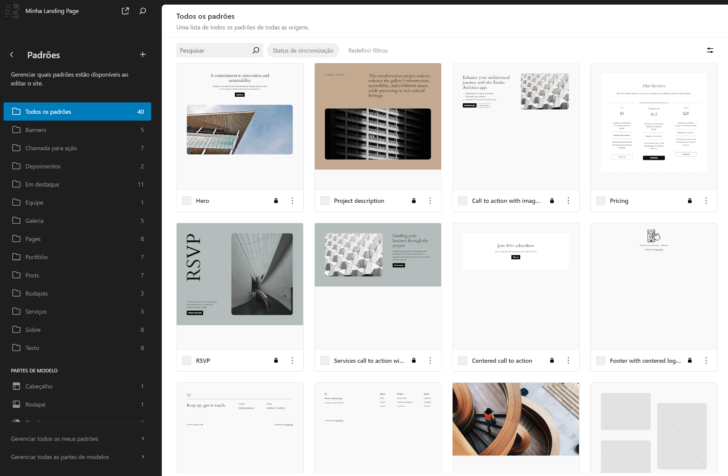This screenshot has width=728, height=476.
Task: Open the options menu for Project description
Action: [430, 201]
